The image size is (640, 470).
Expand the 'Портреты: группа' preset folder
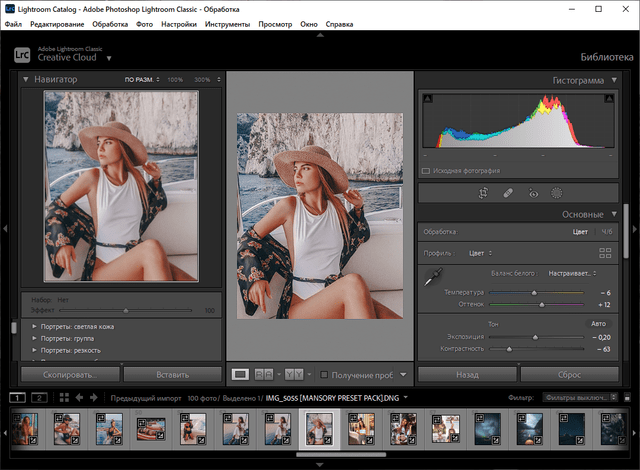tap(35, 338)
